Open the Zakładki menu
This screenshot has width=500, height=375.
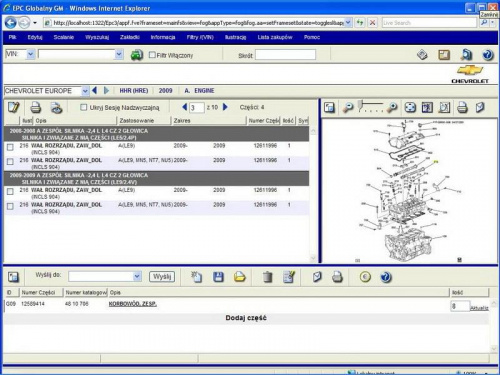(130, 37)
